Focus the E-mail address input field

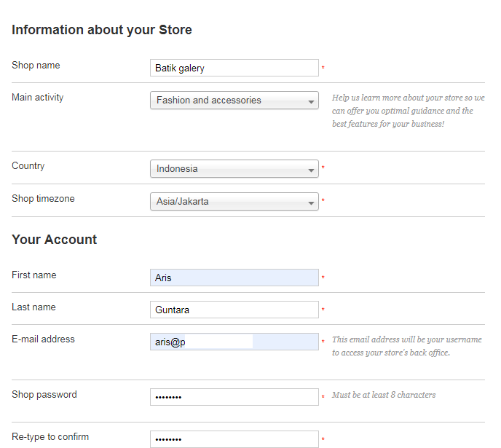pyautogui.click(x=234, y=342)
